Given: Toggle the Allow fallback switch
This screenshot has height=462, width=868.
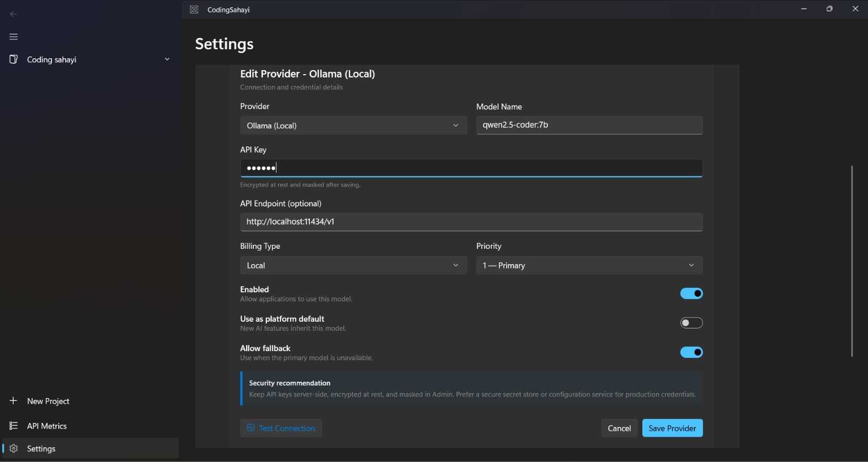Looking at the screenshot, I should pos(691,352).
